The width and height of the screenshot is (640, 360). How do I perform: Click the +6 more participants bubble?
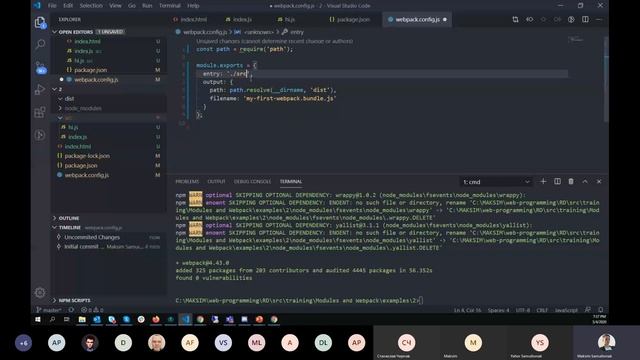(x=24, y=343)
